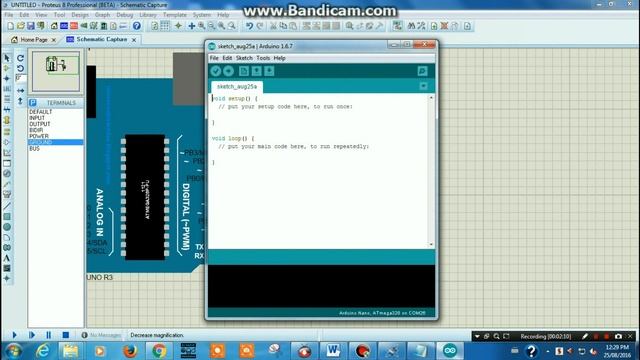This screenshot has width=640, height=360.
Task: Open Firefox from the taskbar
Action: pyautogui.click(x=130, y=351)
